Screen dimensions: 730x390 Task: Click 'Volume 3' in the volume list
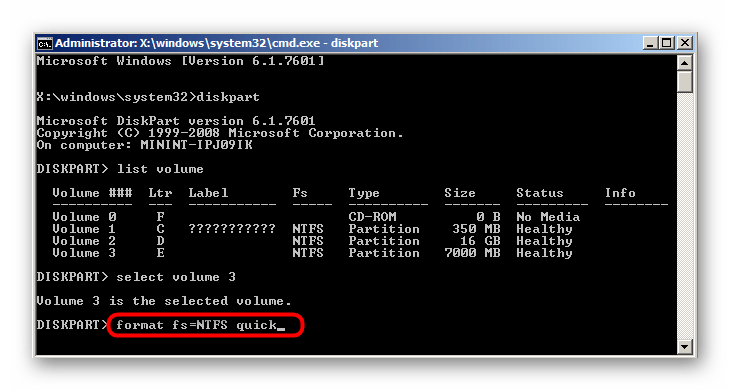(x=84, y=253)
